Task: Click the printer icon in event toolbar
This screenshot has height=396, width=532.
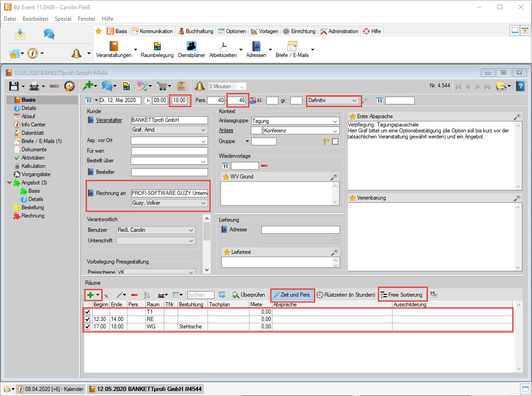Action: (x=34, y=86)
